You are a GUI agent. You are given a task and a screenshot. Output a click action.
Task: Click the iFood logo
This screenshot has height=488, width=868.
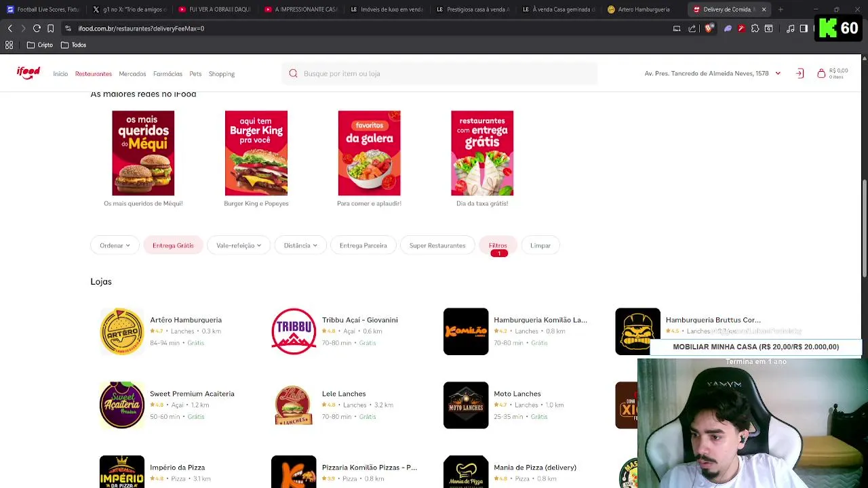(28, 73)
